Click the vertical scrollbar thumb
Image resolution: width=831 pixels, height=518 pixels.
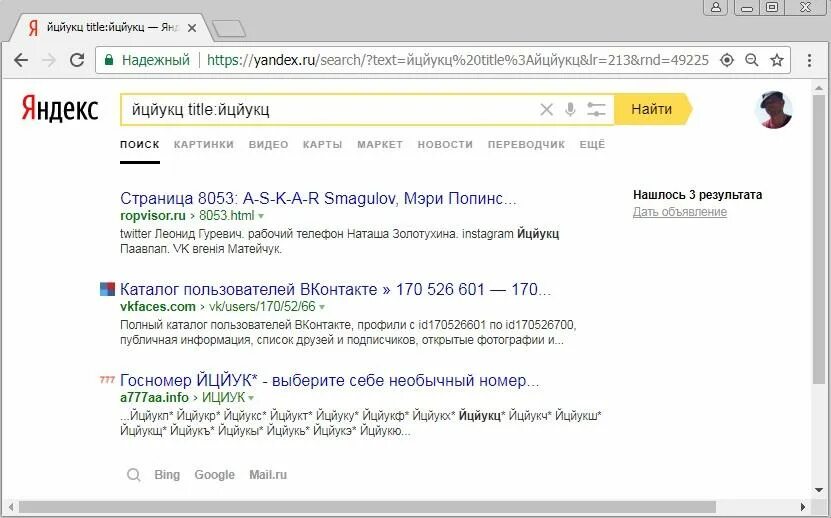819,239
